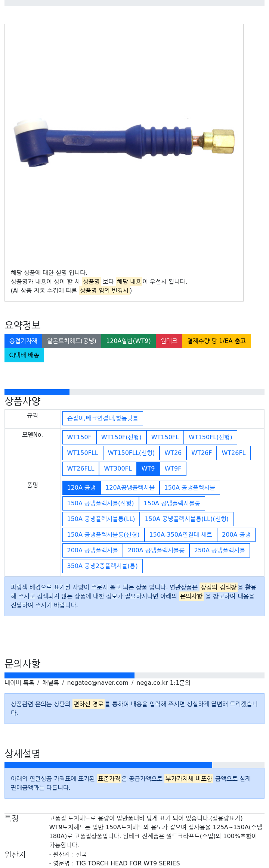
Task: Open the 네이버 톡톡 inquiry link
Action: (19, 683)
